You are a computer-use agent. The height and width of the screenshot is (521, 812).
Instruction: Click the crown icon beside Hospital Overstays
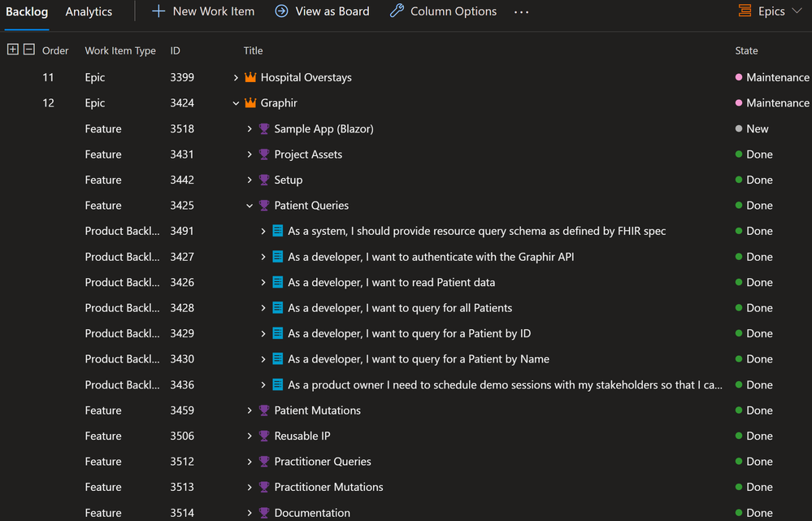250,77
